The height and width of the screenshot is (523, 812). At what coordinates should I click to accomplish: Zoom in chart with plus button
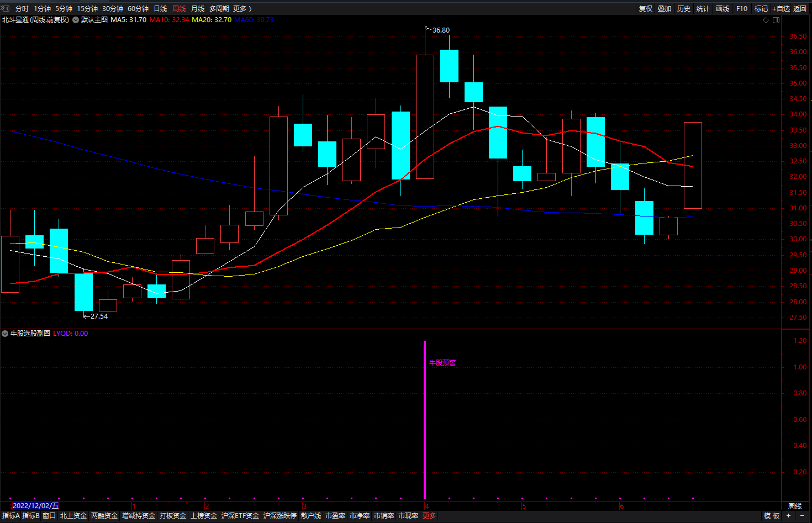click(x=788, y=516)
